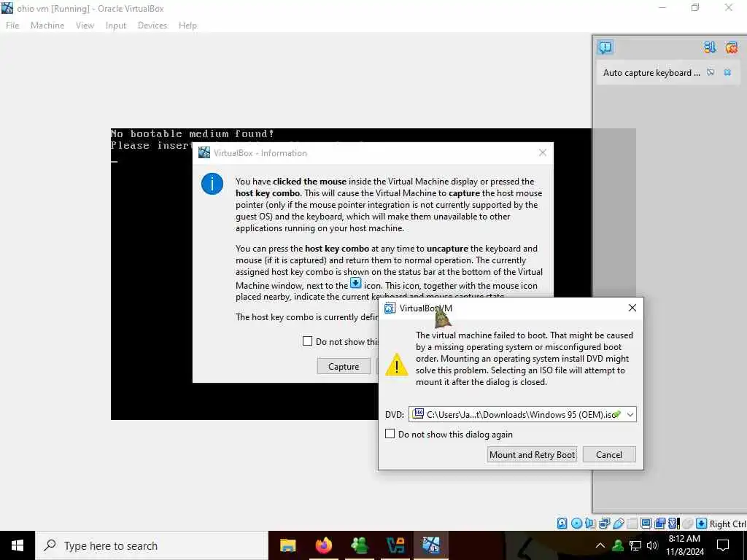747x560 pixels.
Task: Open the File menu
Action: coord(12,26)
